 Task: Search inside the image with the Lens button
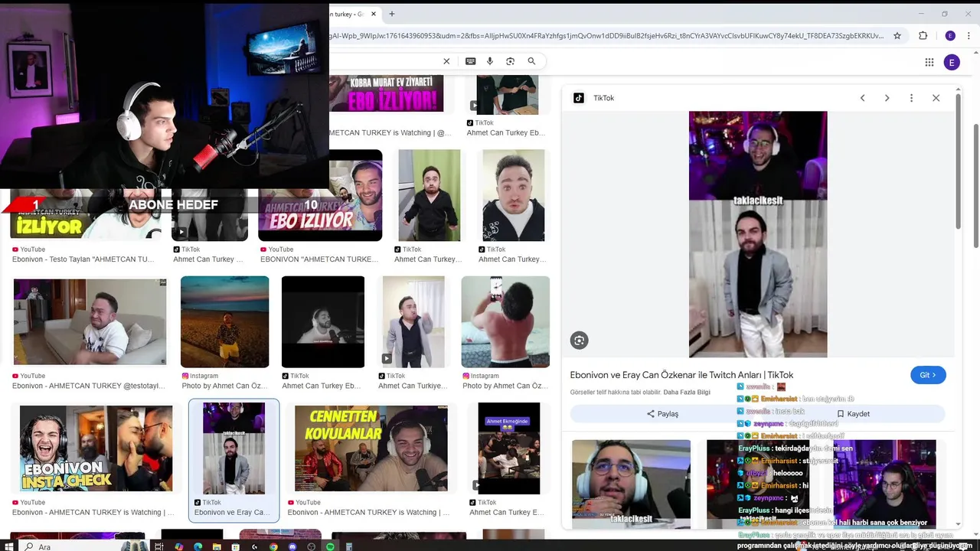pos(580,341)
